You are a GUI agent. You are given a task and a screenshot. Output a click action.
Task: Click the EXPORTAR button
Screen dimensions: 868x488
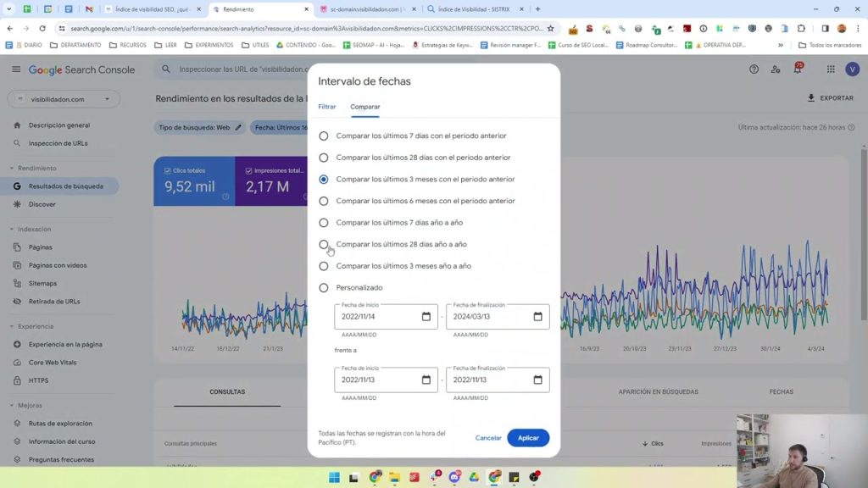[831, 98]
